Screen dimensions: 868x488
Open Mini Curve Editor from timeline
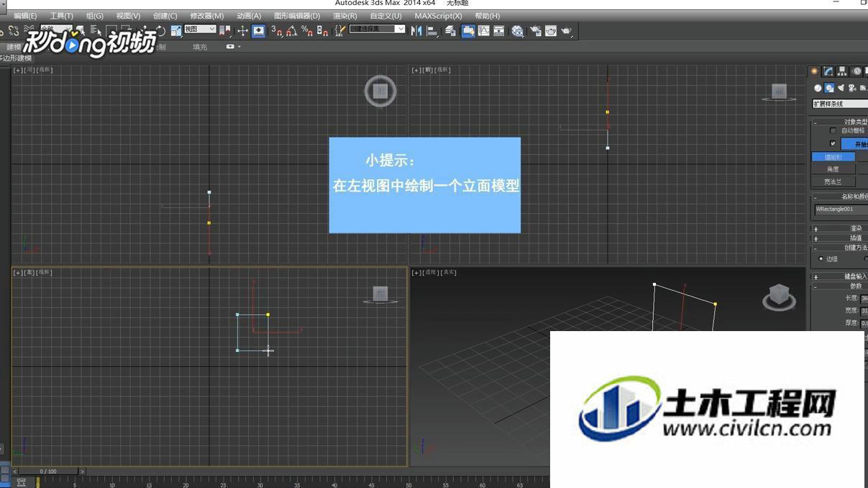pyautogui.click(x=22, y=482)
